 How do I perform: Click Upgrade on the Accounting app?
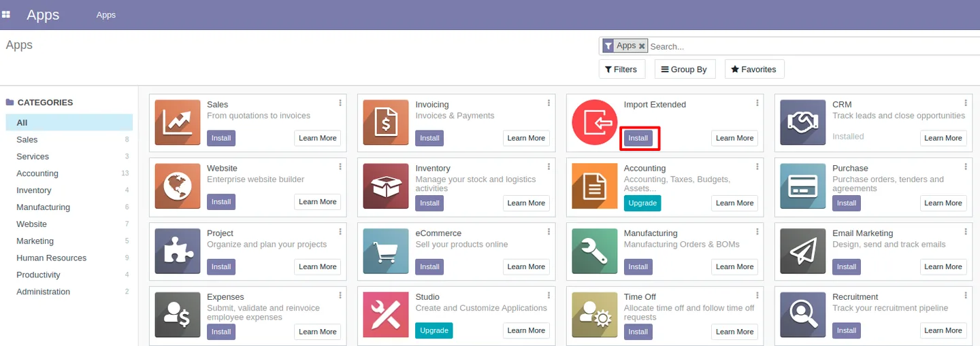pyautogui.click(x=642, y=203)
